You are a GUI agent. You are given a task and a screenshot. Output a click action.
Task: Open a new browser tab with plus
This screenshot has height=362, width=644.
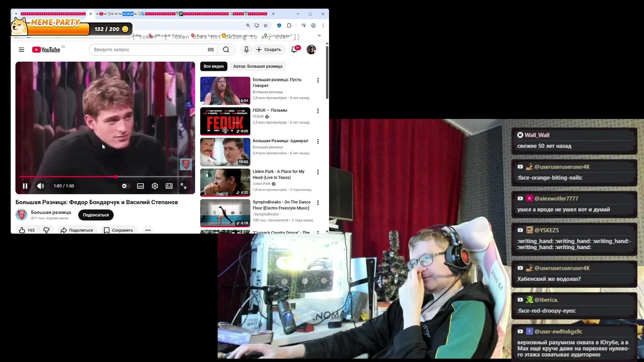pyautogui.click(x=273, y=14)
